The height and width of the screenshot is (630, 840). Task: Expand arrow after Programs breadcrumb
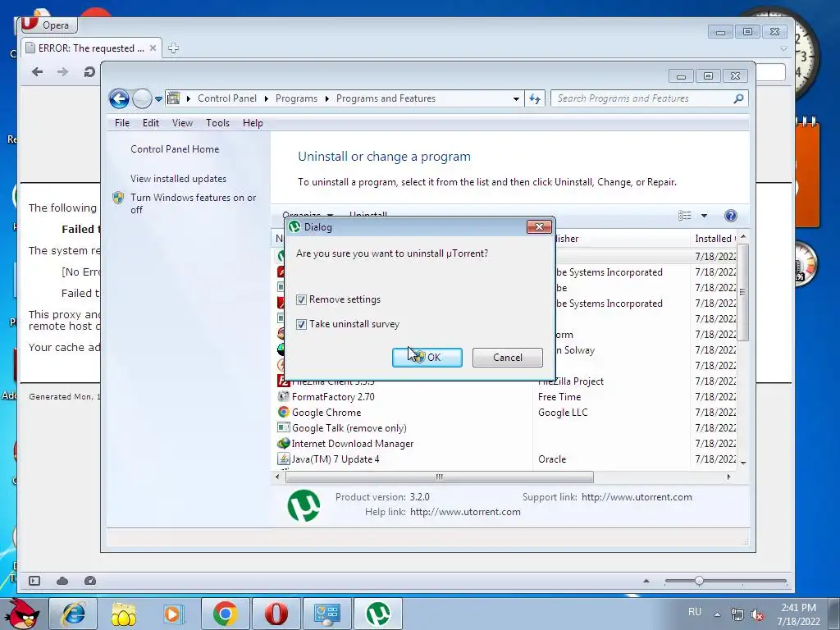click(326, 98)
